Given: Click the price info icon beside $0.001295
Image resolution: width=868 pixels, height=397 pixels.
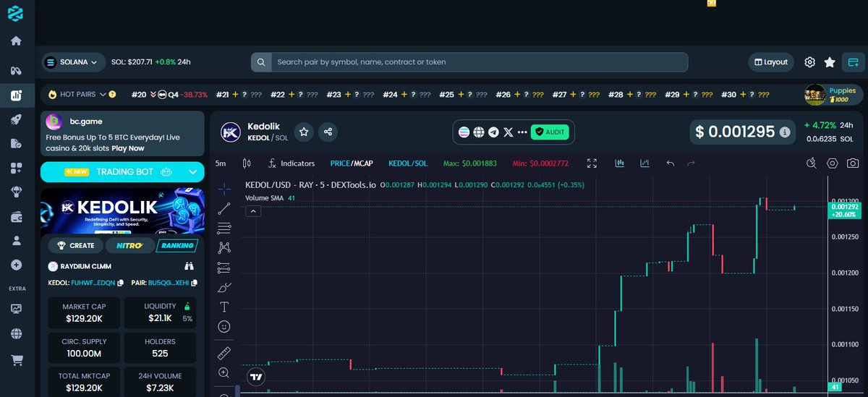Looking at the screenshot, I should click(786, 132).
